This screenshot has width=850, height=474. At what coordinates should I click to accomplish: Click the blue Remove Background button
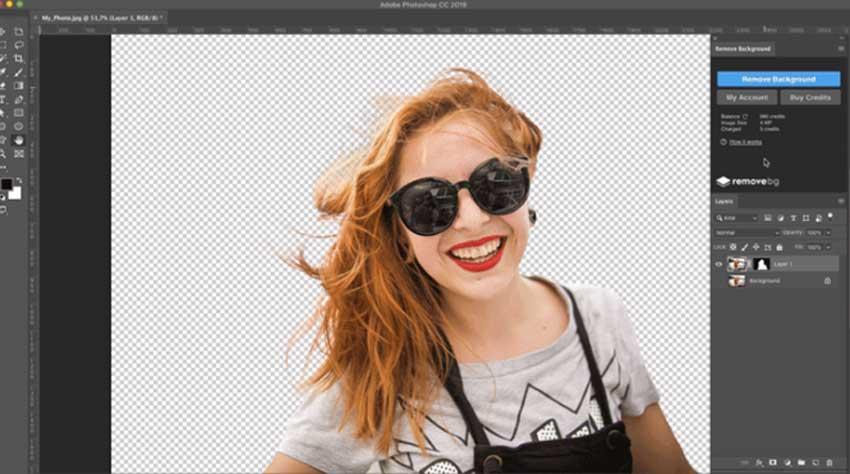[778, 79]
